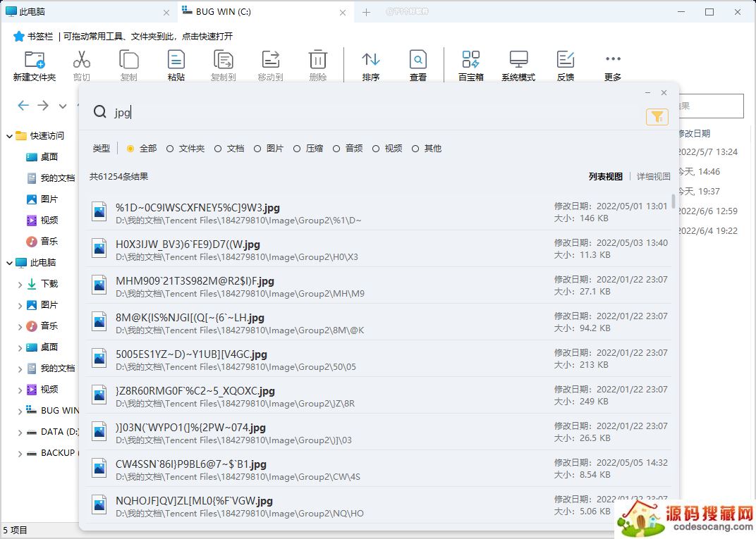Image resolution: width=756 pixels, height=539 pixels.
Task: Switch to Detail View (详细视图)
Action: [653, 177]
